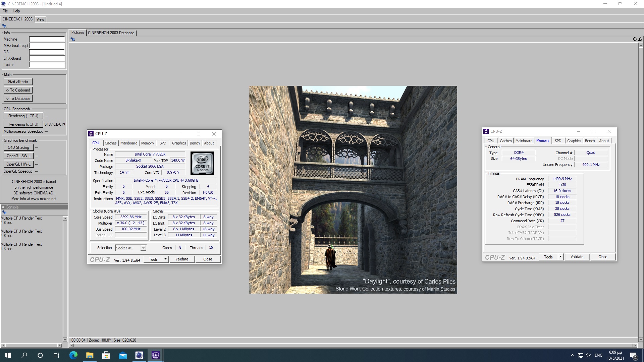Click Tools button in right CPU-Z window
644x362 pixels.
(548, 257)
